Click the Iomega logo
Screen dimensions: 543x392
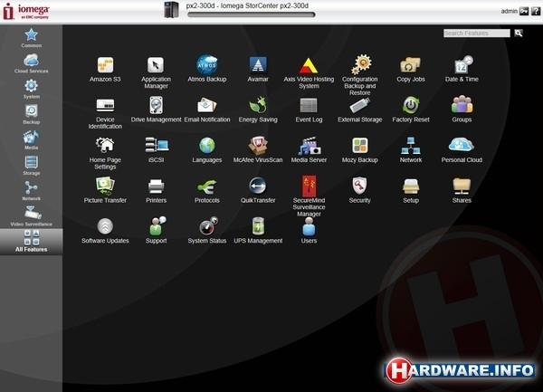click(x=26, y=12)
